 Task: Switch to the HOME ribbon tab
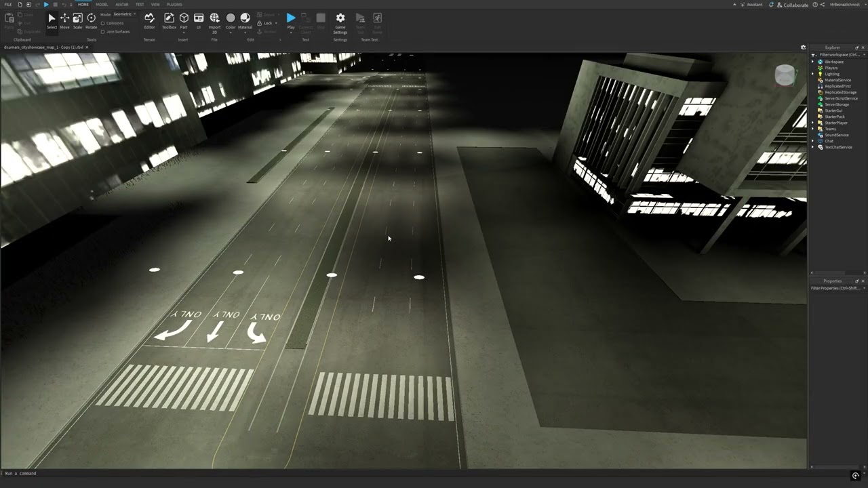[x=83, y=5]
